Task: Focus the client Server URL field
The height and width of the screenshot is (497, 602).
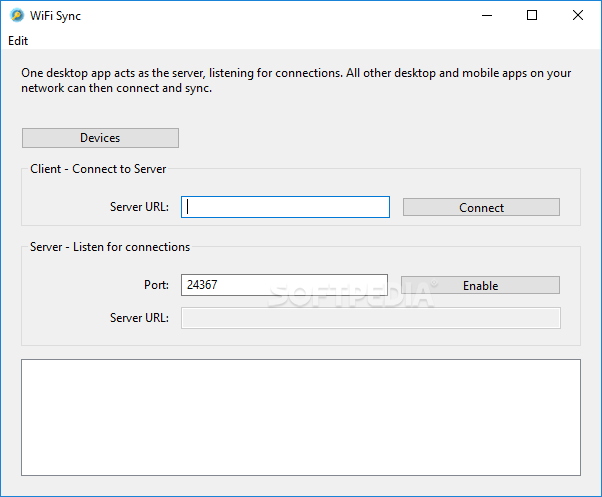Action: click(x=285, y=207)
